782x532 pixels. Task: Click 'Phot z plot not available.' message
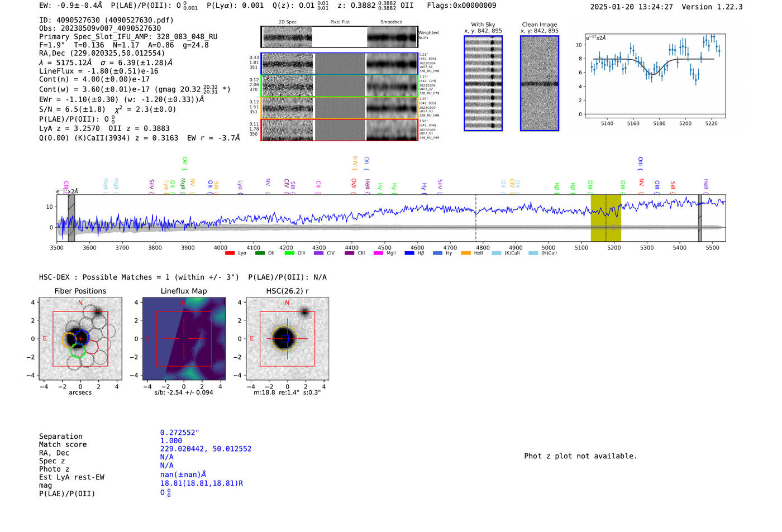pyautogui.click(x=580, y=456)
